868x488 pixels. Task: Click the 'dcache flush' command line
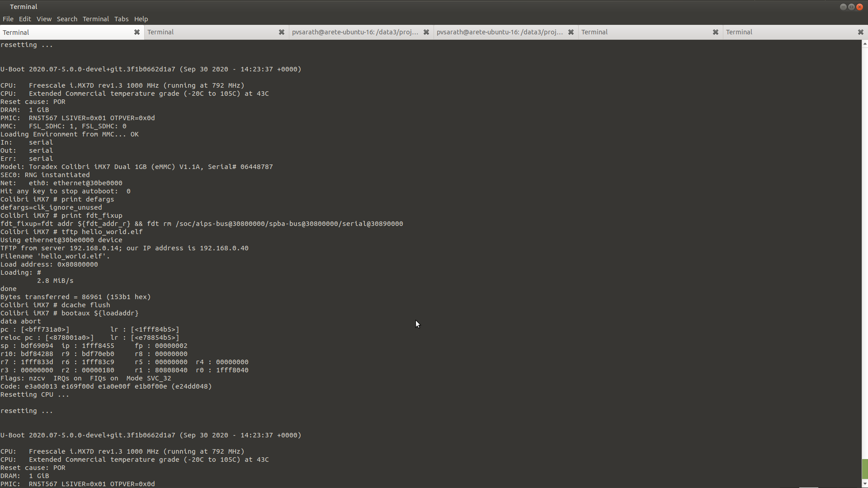tap(55, 305)
